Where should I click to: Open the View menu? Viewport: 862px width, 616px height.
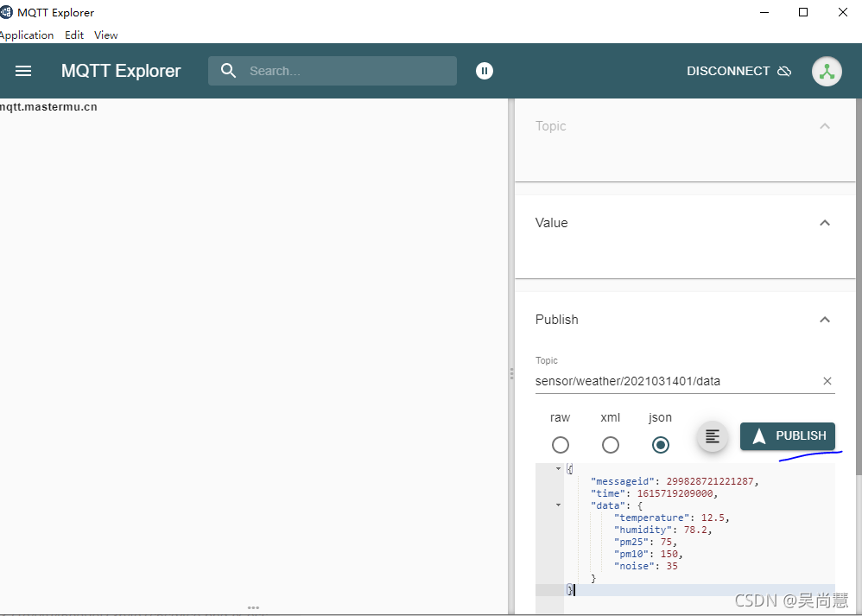(106, 35)
